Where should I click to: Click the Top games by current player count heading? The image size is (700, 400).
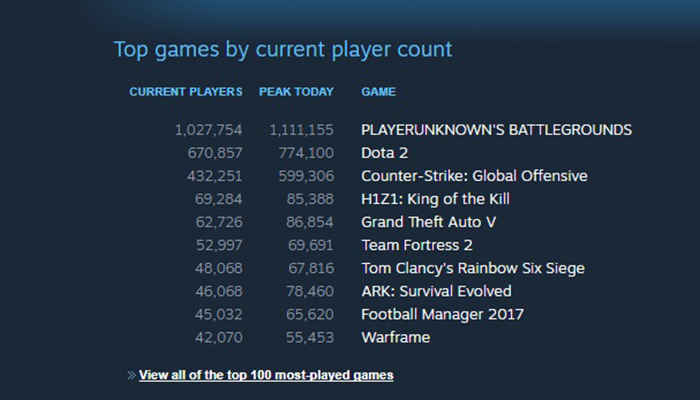283,49
